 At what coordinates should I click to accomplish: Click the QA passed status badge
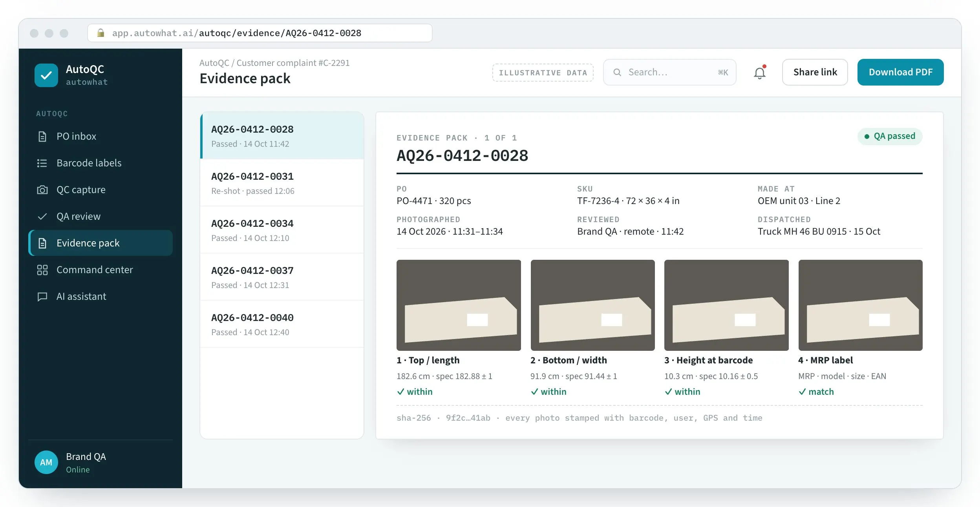890,136
